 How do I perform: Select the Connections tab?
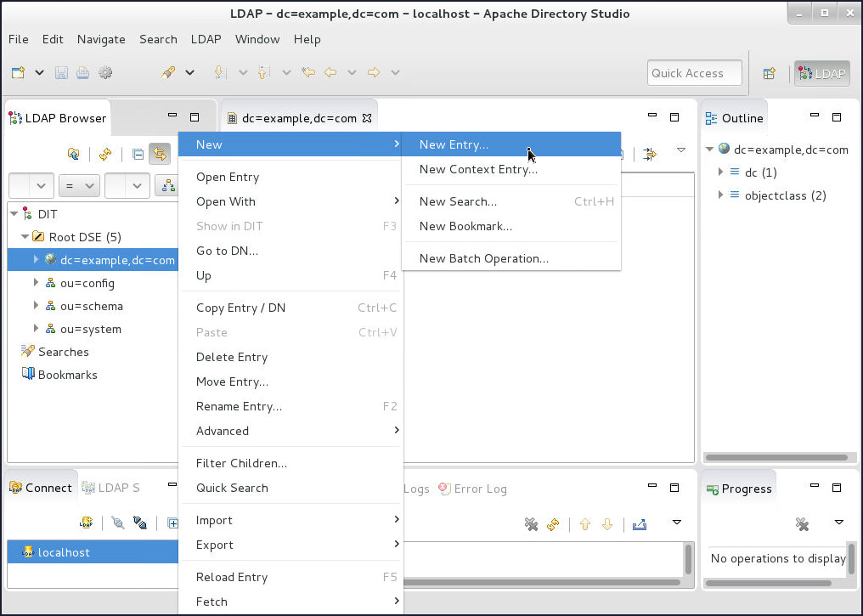pos(42,488)
